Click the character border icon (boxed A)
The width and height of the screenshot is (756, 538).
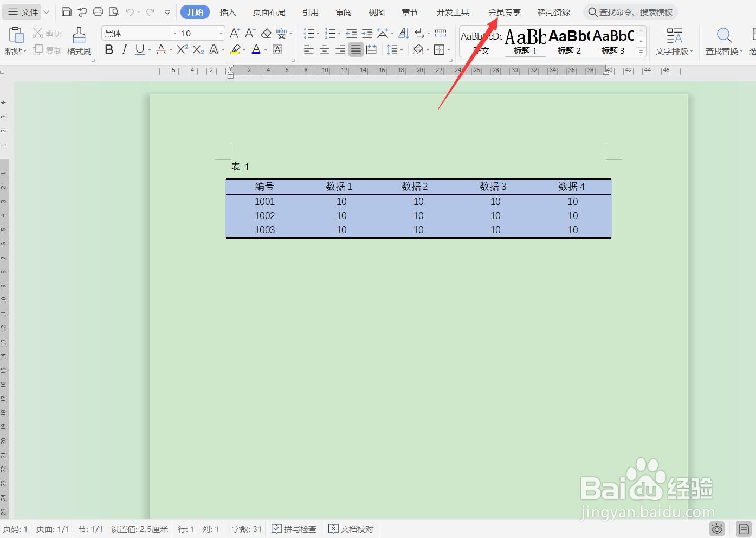point(277,50)
